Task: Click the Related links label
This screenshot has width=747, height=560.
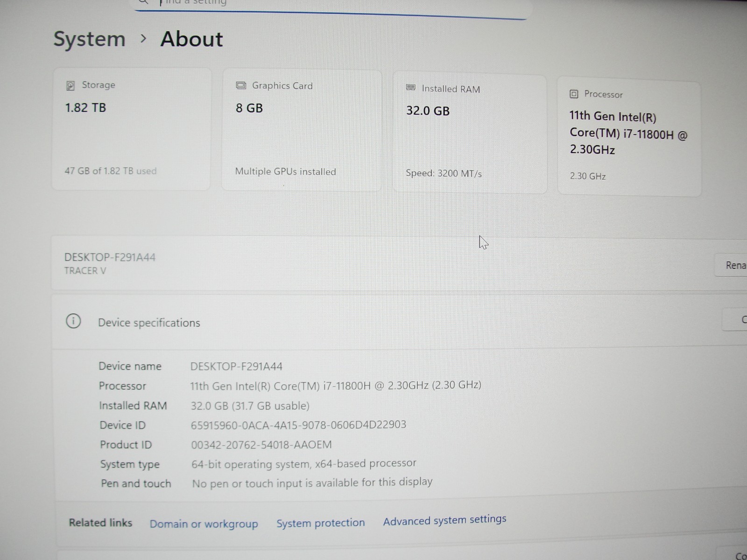Action: click(x=100, y=523)
